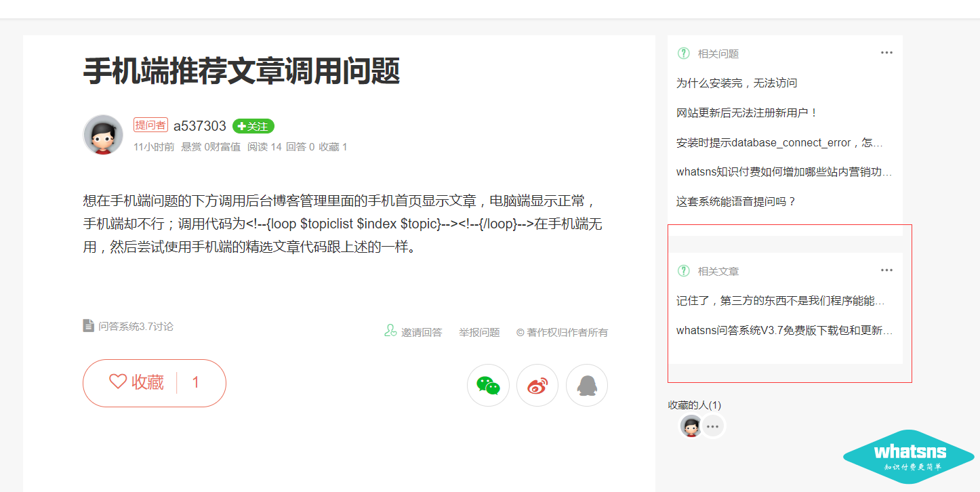Image resolution: width=980 pixels, height=492 pixels.
Task: Click the 邀请回答 invite icon
Action: pyautogui.click(x=390, y=331)
